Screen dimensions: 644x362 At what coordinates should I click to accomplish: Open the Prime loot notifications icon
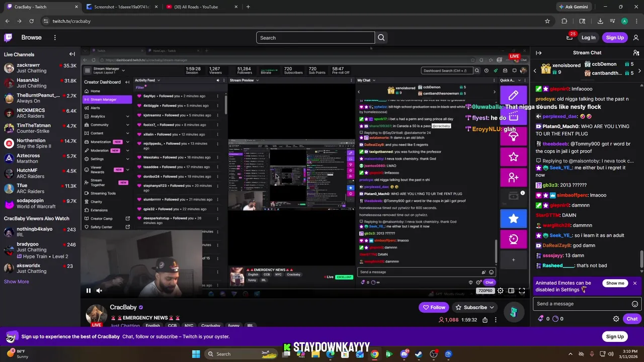click(x=570, y=38)
